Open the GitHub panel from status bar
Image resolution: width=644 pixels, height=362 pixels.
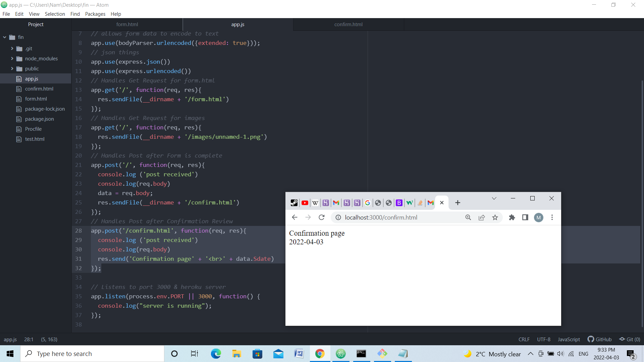(600, 340)
